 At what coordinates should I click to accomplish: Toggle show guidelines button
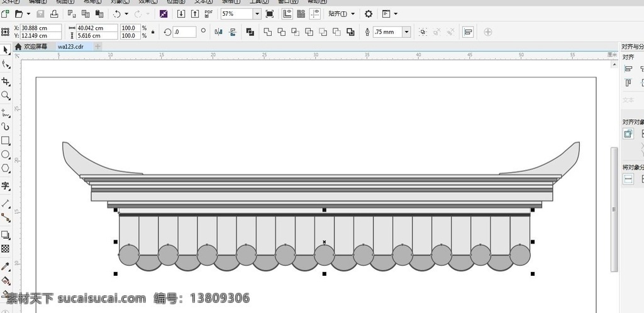pos(315,14)
